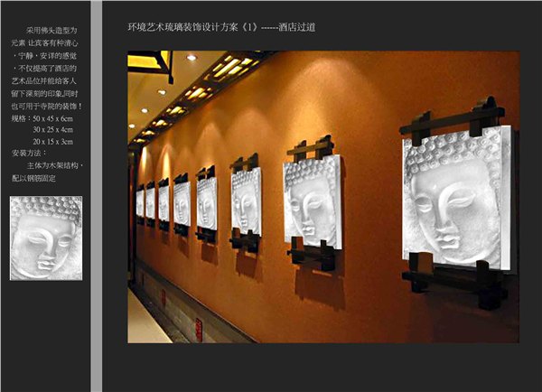
Task: Click the line ·宁静·安详的感觉
Action: [x=44, y=56]
